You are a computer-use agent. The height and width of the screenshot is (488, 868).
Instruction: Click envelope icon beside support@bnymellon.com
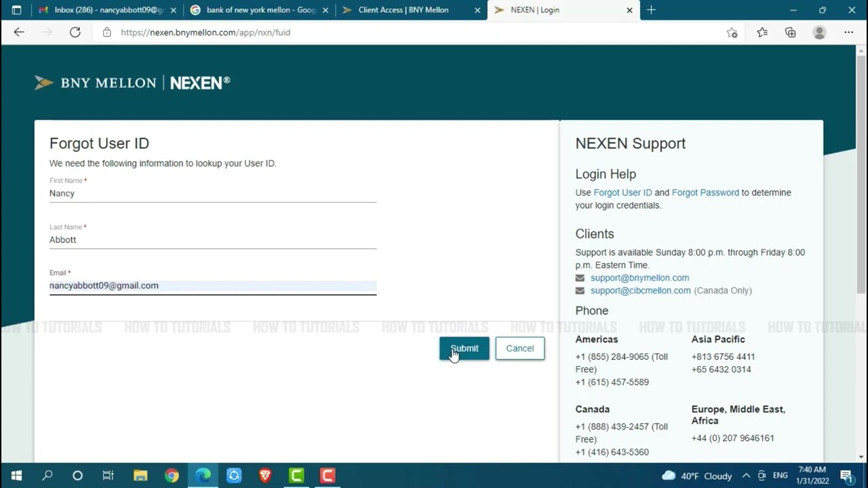point(580,278)
